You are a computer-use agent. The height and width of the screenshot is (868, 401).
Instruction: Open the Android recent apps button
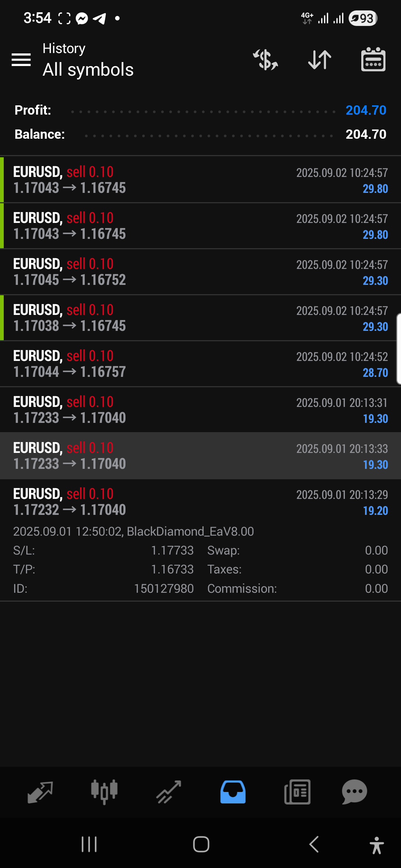coord(89,845)
